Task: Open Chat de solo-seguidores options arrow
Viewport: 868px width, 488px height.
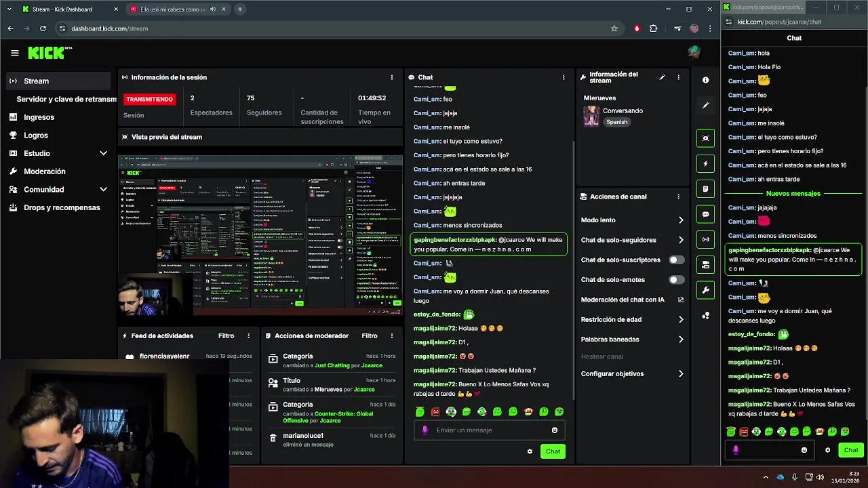Action: (681, 240)
